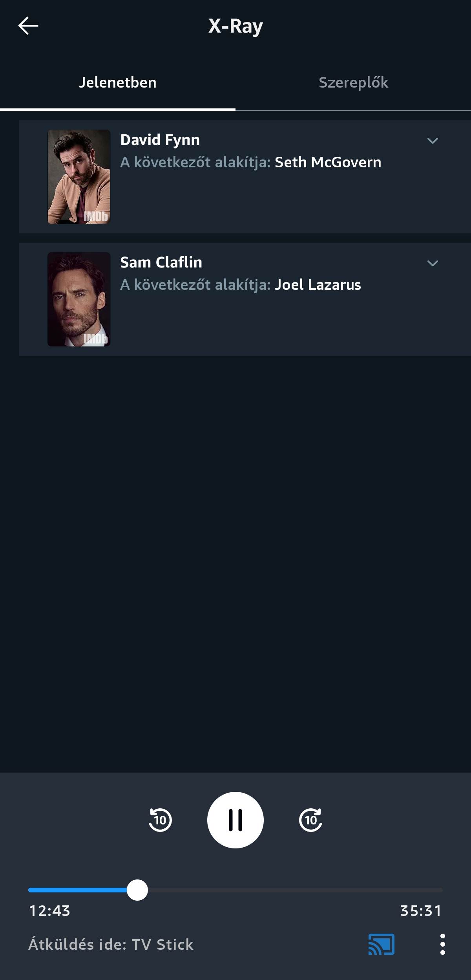Tap the back arrow icon
The image size is (471, 980).
point(28,26)
